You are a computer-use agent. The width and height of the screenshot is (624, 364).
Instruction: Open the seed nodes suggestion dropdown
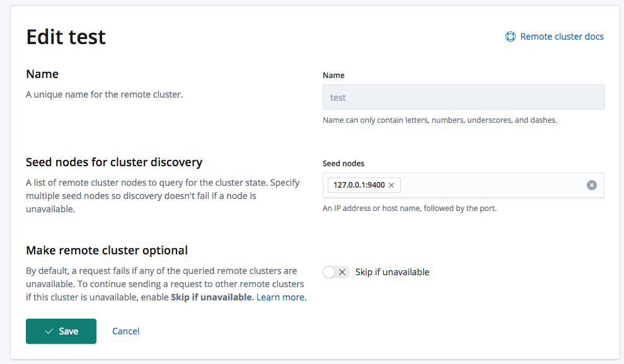click(x=492, y=185)
